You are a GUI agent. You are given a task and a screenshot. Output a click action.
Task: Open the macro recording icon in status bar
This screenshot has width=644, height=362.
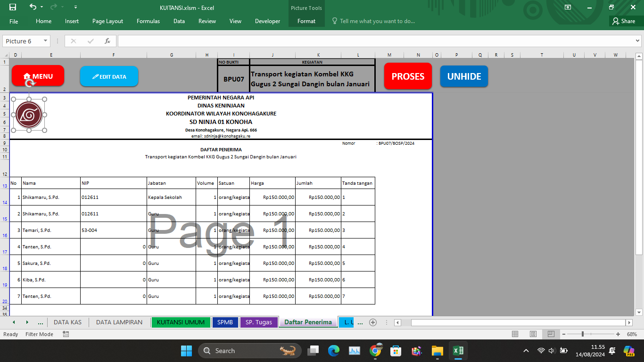[x=66, y=334]
